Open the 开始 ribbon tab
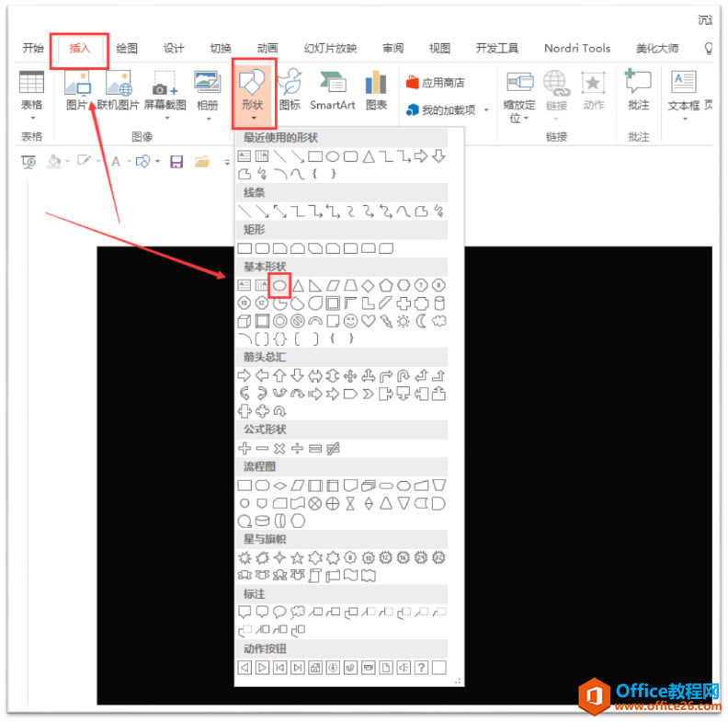 [33, 48]
